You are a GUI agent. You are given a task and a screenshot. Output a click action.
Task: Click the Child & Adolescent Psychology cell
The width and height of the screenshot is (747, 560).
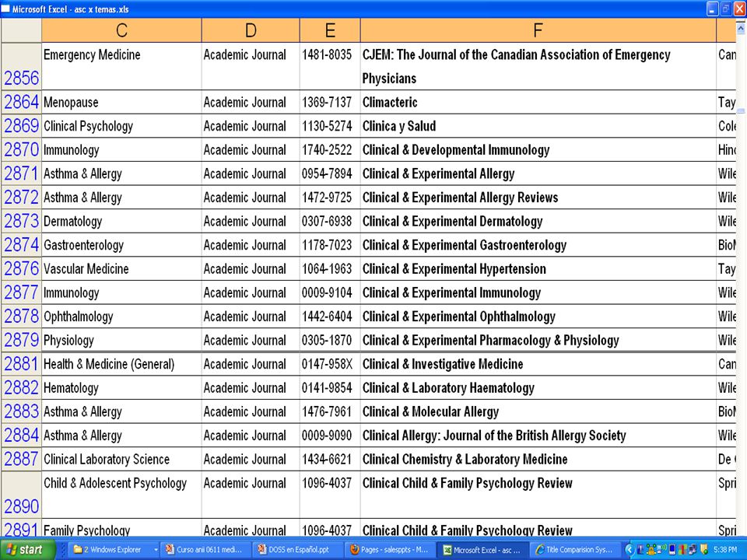click(121, 495)
